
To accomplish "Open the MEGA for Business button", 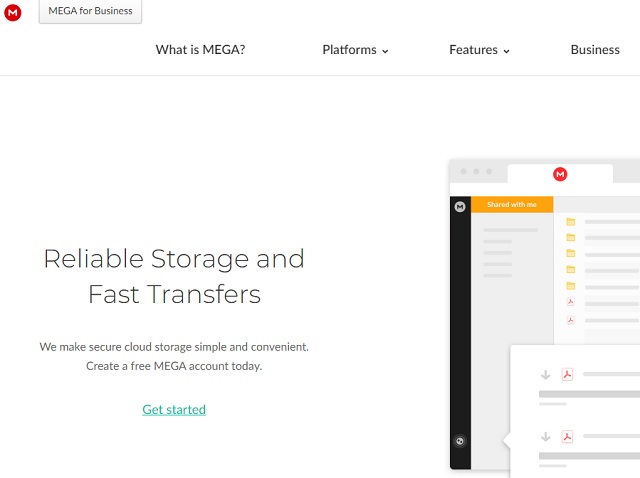I will click(x=90, y=11).
